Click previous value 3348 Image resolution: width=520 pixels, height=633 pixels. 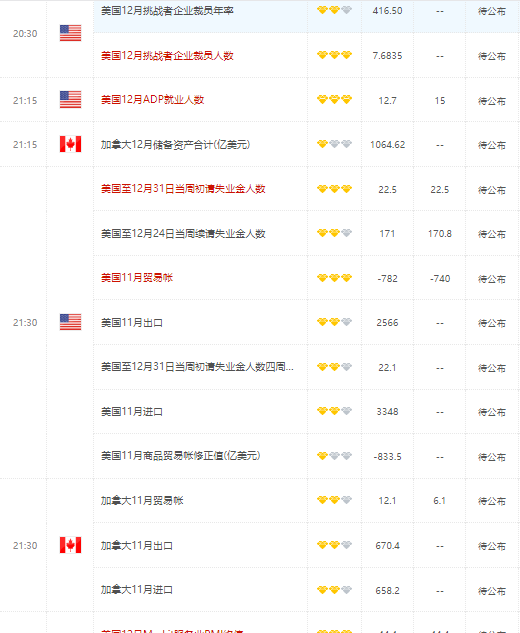coord(388,412)
